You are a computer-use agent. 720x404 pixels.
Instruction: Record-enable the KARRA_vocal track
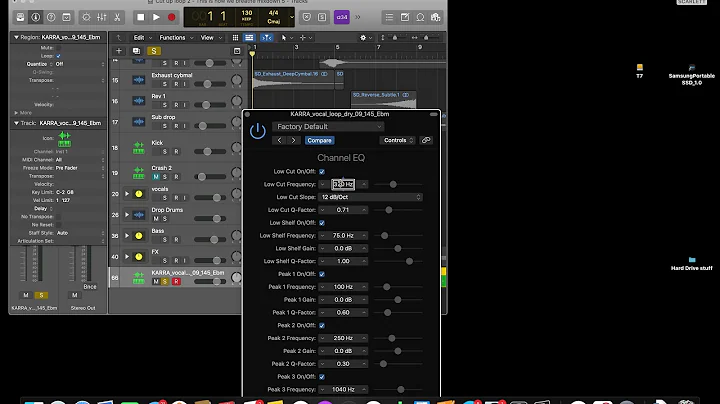pyautogui.click(x=176, y=281)
